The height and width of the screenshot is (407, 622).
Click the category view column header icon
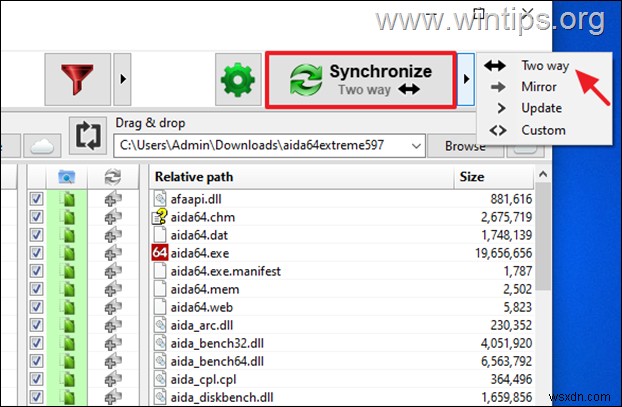tap(66, 177)
